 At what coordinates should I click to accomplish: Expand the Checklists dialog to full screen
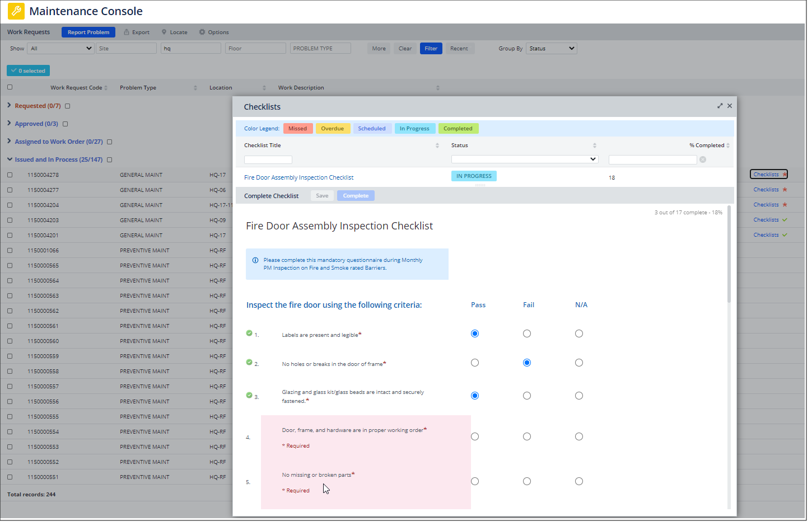[720, 105]
